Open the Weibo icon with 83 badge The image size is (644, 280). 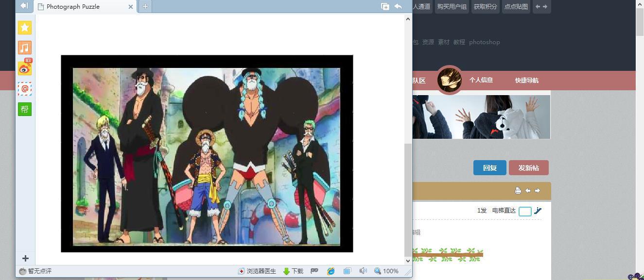[25, 68]
